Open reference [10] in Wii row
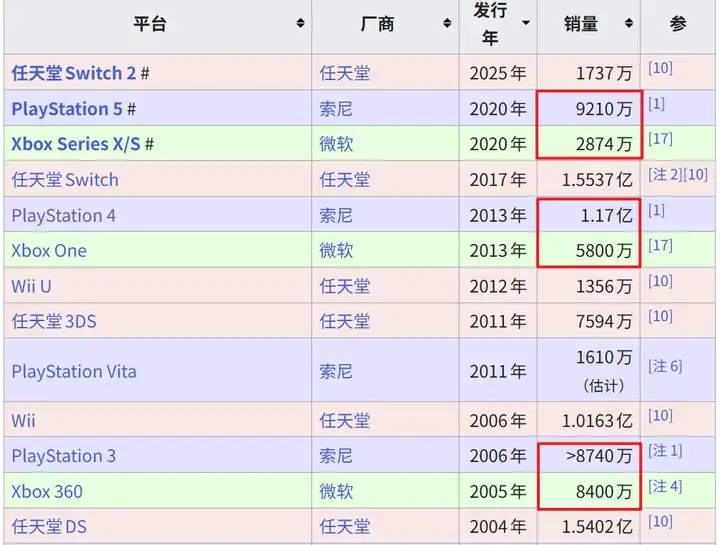720x545 pixels. (x=660, y=416)
